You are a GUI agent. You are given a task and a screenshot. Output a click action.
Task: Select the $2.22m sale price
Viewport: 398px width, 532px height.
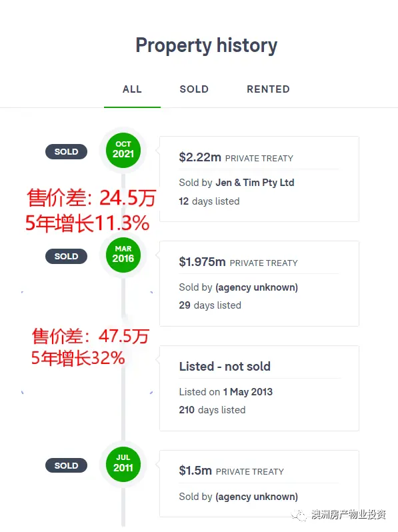[200, 157]
